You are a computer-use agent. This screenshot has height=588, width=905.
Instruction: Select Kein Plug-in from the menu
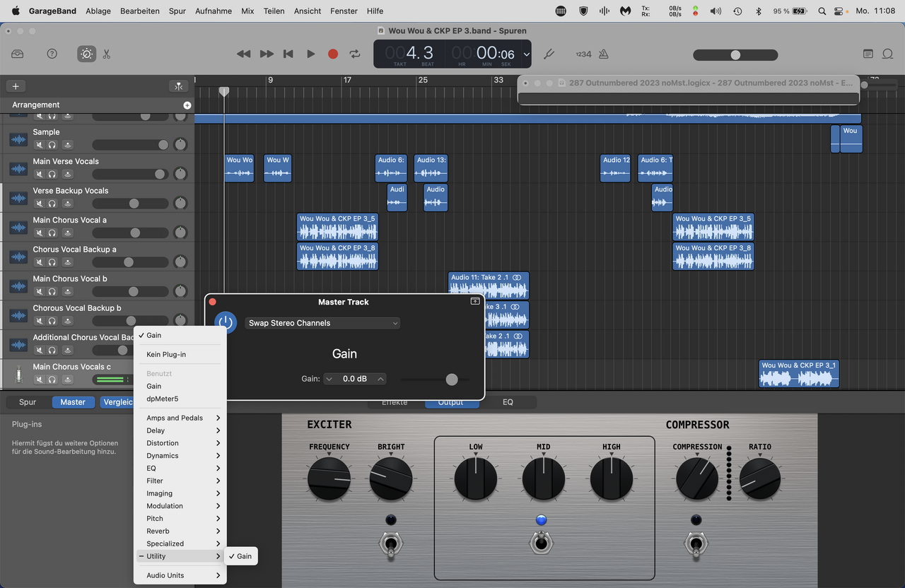click(166, 355)
